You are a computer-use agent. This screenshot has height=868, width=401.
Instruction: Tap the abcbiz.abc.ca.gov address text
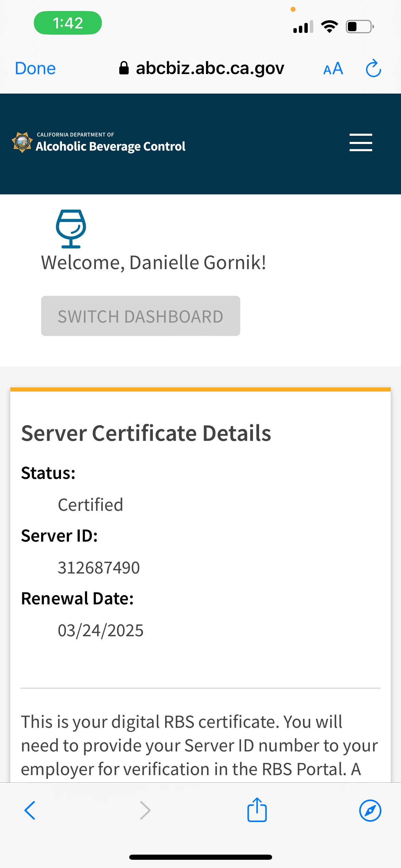[x=210, y=68]
